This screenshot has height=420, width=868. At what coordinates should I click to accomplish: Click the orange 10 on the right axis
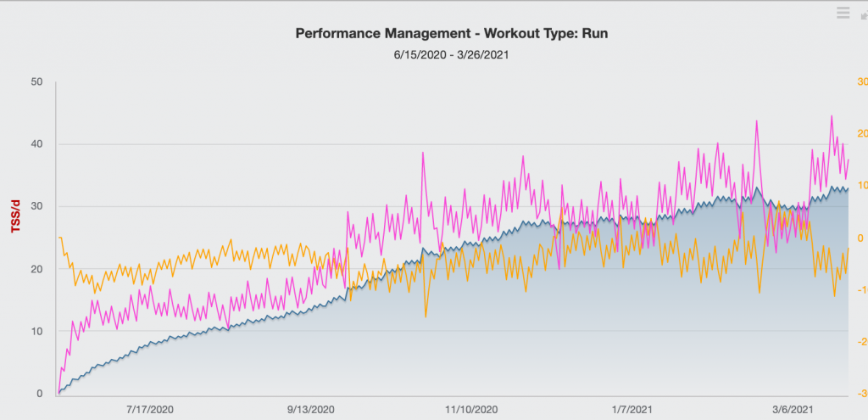tap(861, 186)
